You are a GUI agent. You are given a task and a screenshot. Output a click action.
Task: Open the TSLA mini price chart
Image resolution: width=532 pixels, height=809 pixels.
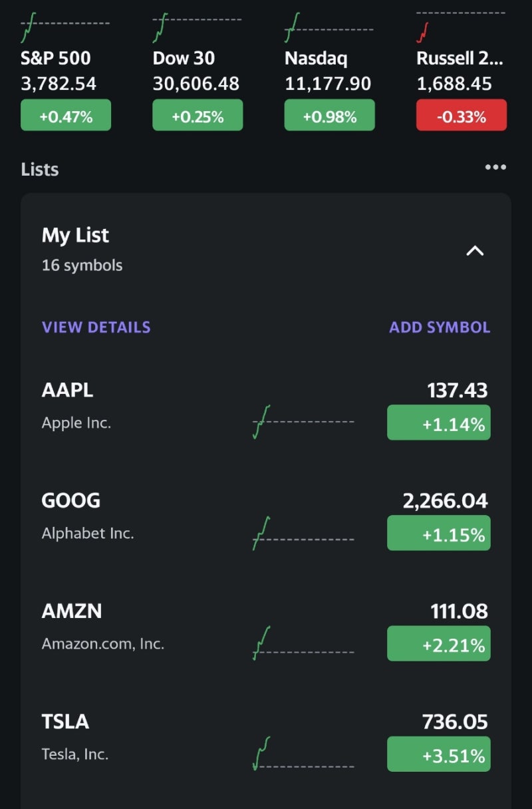(303, 754)
